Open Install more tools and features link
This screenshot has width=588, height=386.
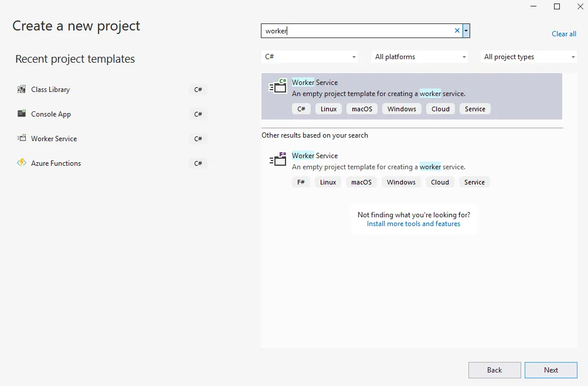(413, 224)
